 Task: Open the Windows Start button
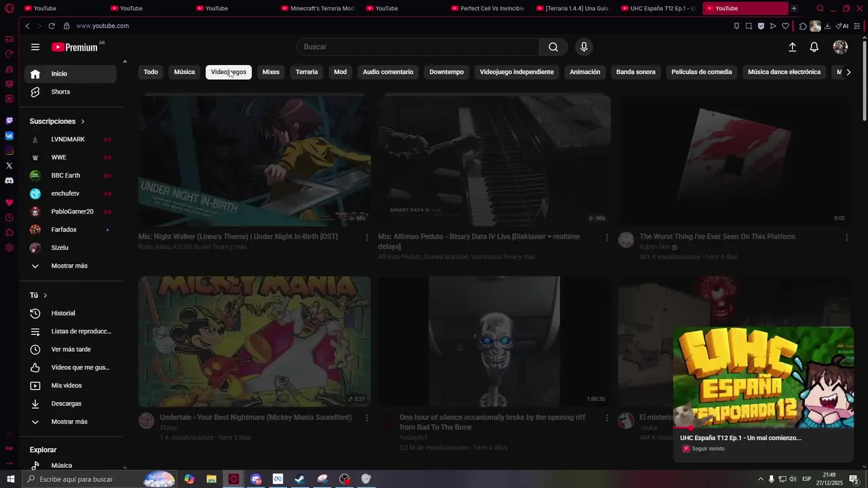pyautogui.click(x=10, y=479)
